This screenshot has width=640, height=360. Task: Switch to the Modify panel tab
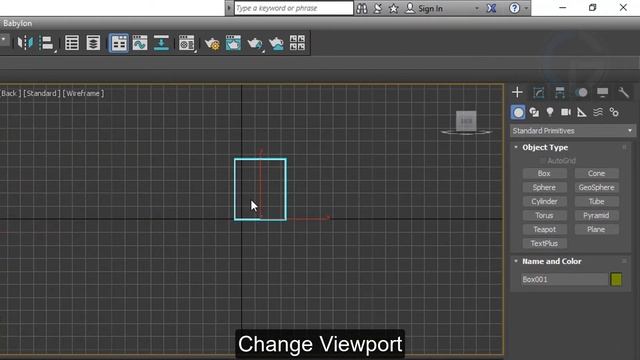(x=539, y=93)
